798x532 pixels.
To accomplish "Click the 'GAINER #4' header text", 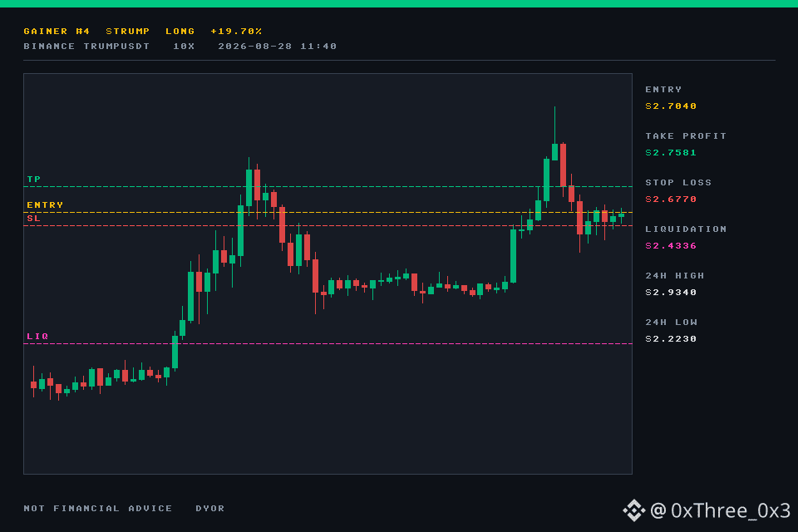I will point(57,31).
